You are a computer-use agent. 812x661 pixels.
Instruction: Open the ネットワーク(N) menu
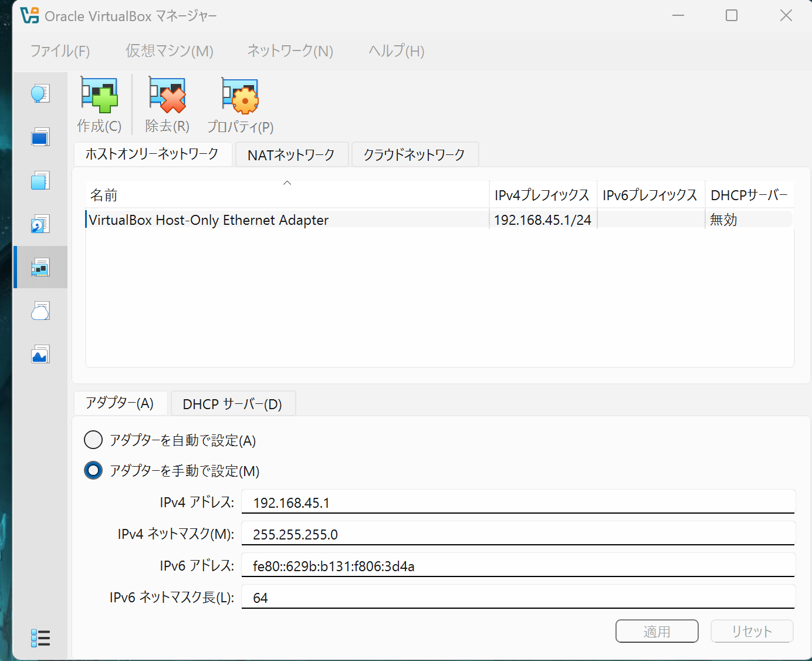pos(290,51)
